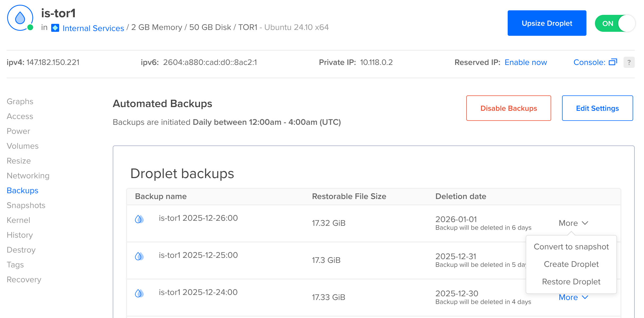This screenshot has height=318, width=644.
Task: Choose Create Droplet from the open menu
Action: 571,264
